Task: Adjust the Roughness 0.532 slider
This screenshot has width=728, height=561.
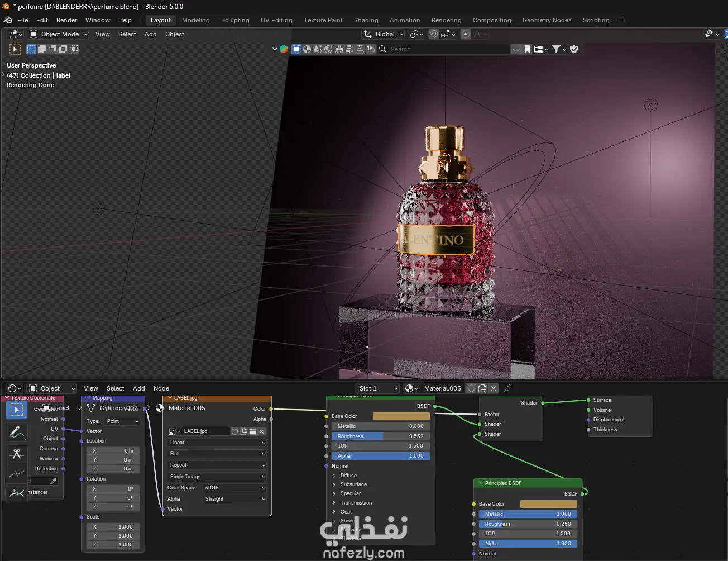Action: click(381, 436)
